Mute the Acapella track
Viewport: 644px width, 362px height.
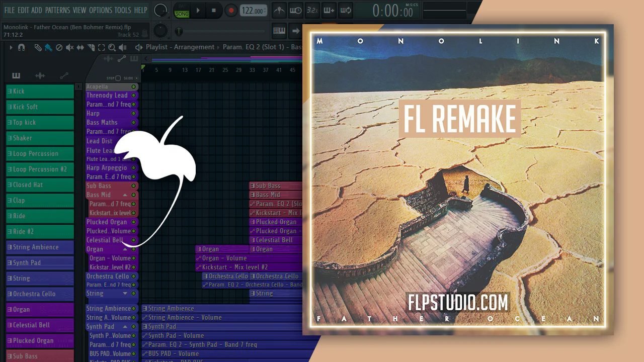(134, 86)
